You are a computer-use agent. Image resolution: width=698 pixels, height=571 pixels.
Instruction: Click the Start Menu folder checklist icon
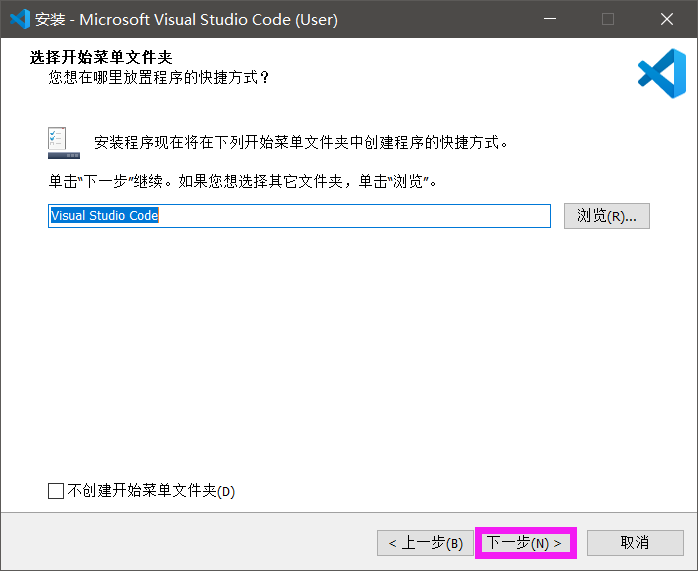(64, 142)
